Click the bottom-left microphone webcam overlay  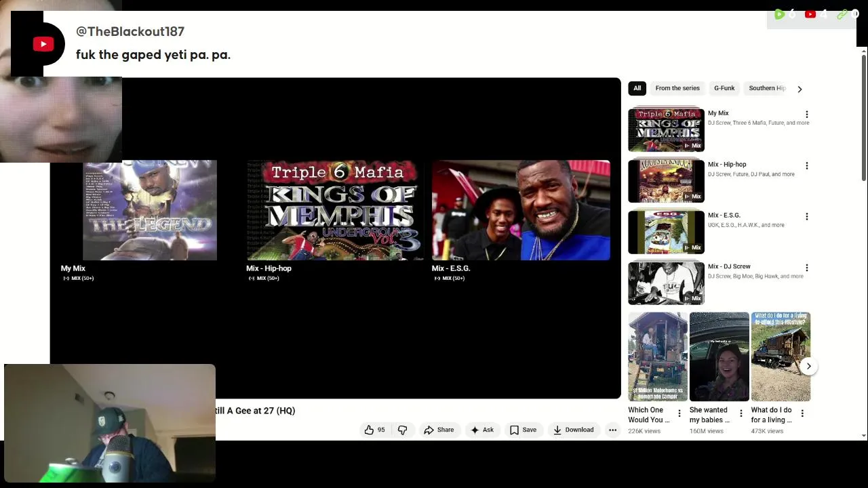(x=110, y=424)
